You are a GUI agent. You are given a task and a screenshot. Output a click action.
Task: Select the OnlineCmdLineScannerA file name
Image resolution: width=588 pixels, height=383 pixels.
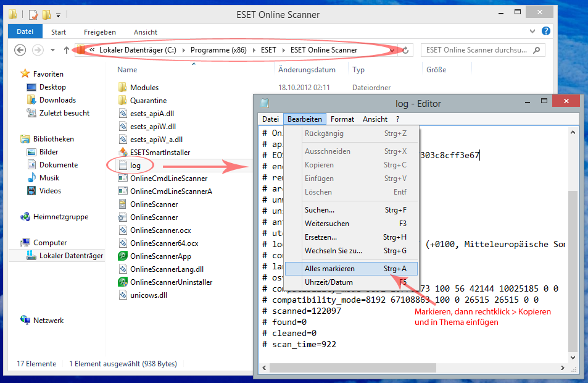(171, 191)
